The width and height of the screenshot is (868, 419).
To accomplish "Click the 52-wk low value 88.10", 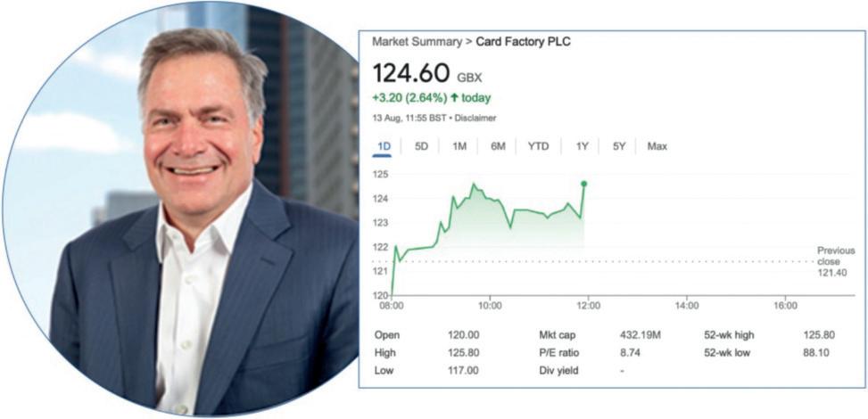I will click(818, 352).
